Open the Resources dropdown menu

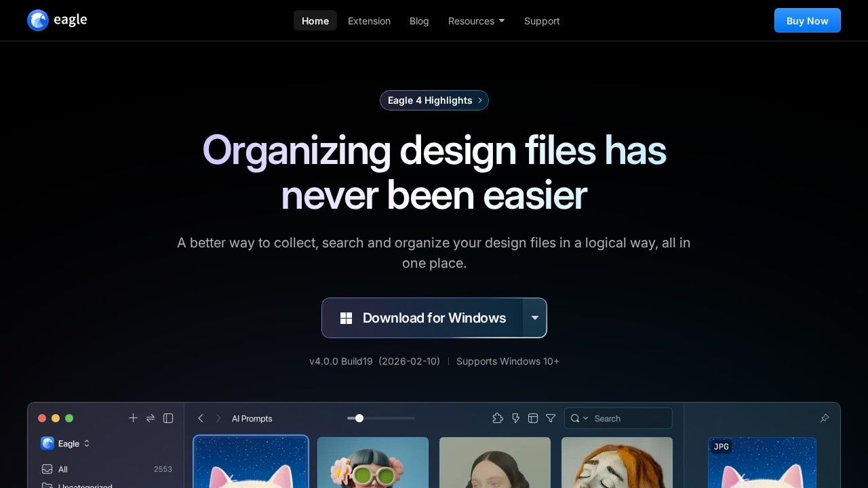(476, 21)
